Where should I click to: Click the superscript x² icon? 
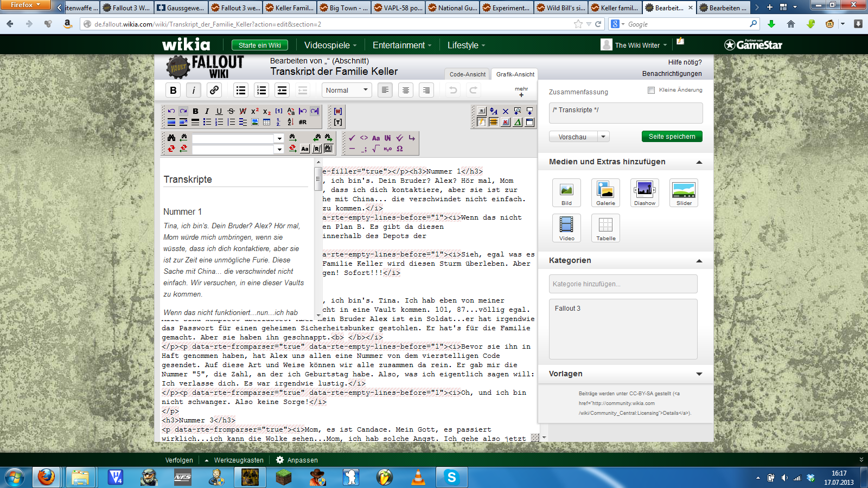tap(254, 111)
